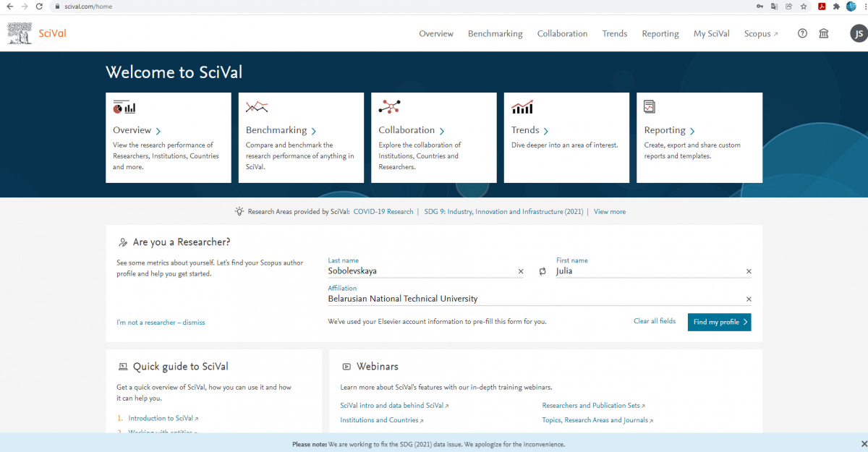Click the lightbulb Research Areas icon
Viewport: 868px width, 452px height.
point(239,211)
